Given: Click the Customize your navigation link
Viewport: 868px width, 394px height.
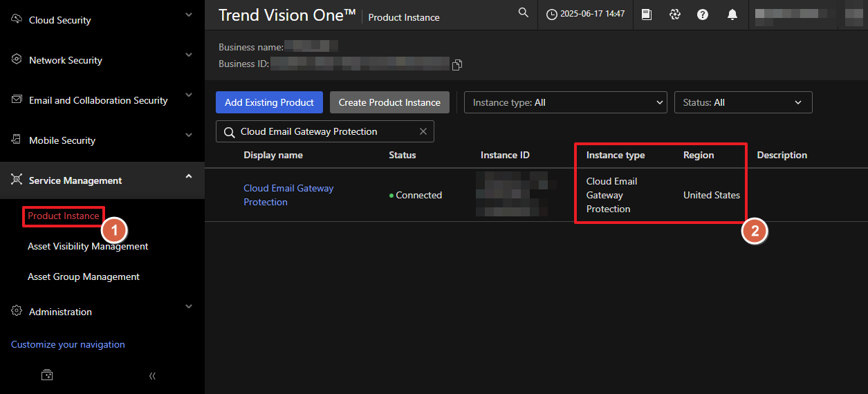Looking at the screenshot, I should pyautogui.click(x=68, y=344).
